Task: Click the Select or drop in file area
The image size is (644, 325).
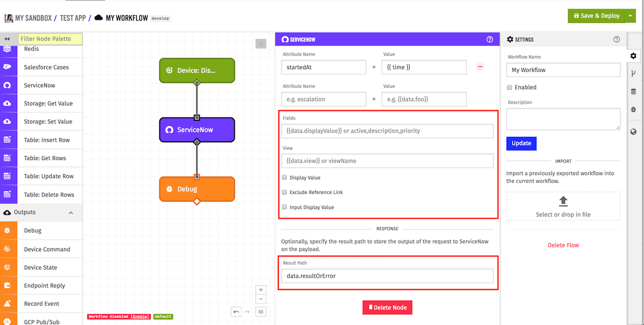Action: (x=563, y=206)
